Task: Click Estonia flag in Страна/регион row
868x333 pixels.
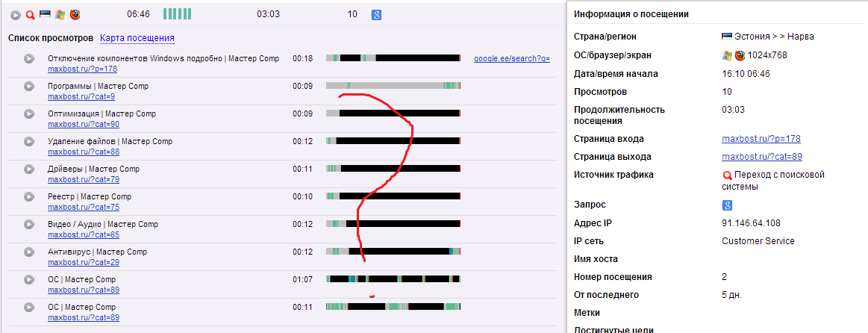Action: [x=727, y=36]
